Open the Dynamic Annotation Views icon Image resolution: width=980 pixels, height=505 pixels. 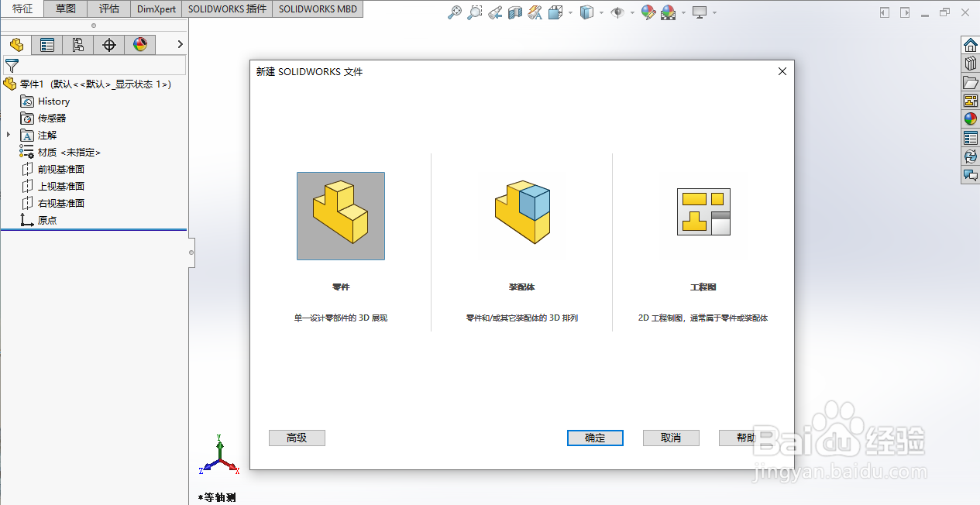[535, 12]
